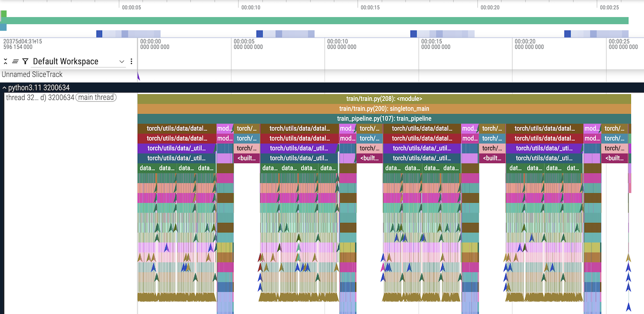Viewport: 644px width, 314px height.
Task: Click the main thread chip
Action: coord(96,98)
